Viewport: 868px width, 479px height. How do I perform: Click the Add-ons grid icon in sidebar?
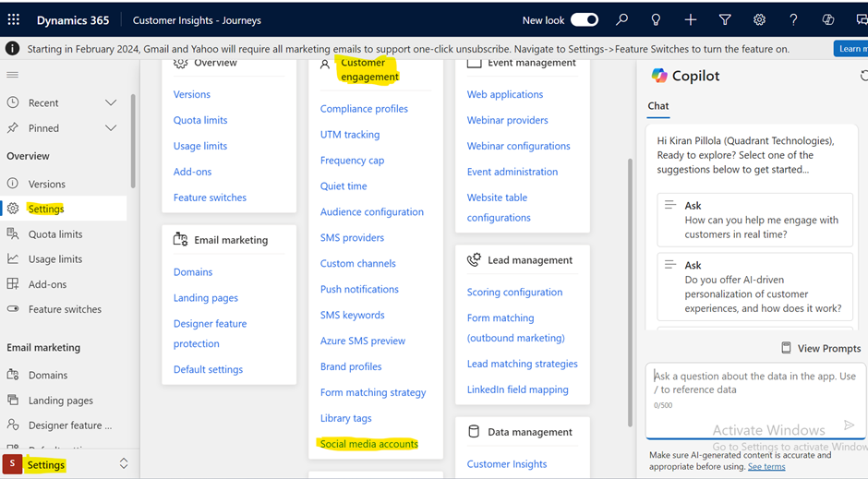click(13, 283)
